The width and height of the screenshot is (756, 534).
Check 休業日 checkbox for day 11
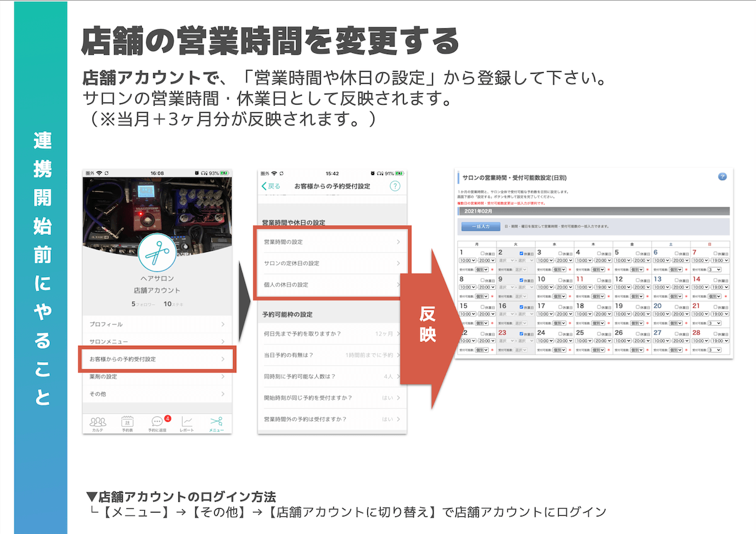click(599, 280)
